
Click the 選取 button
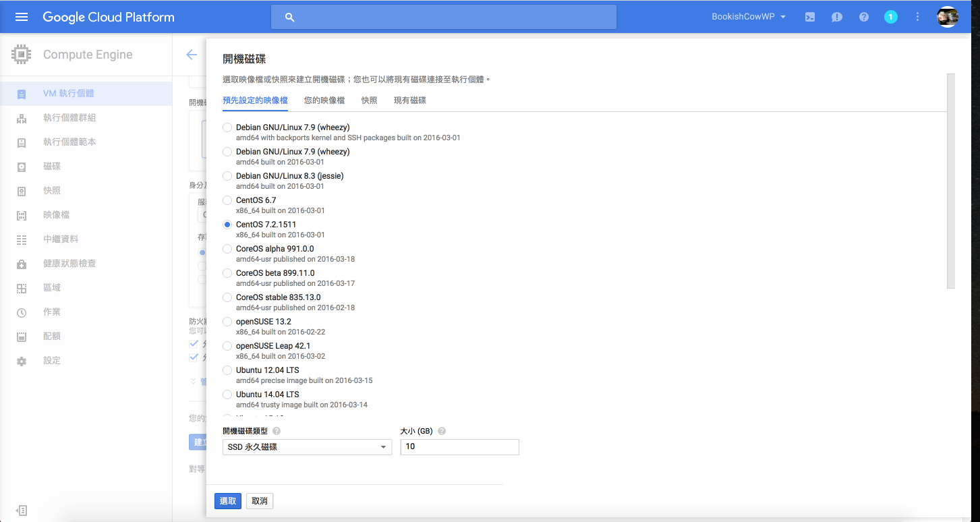pyautogui.click(x=228, y=501)
